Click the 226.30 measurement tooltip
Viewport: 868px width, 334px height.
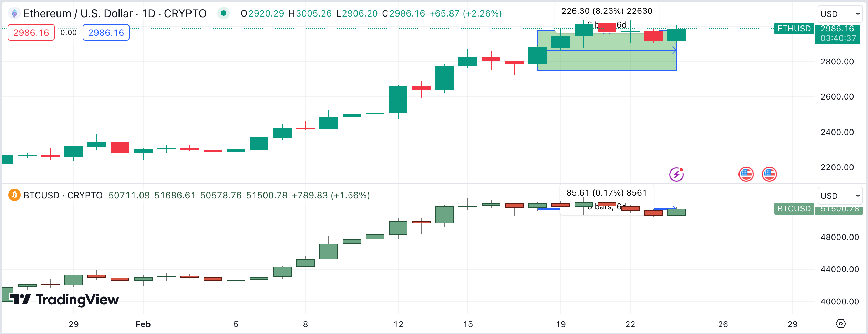click(607, 11)
